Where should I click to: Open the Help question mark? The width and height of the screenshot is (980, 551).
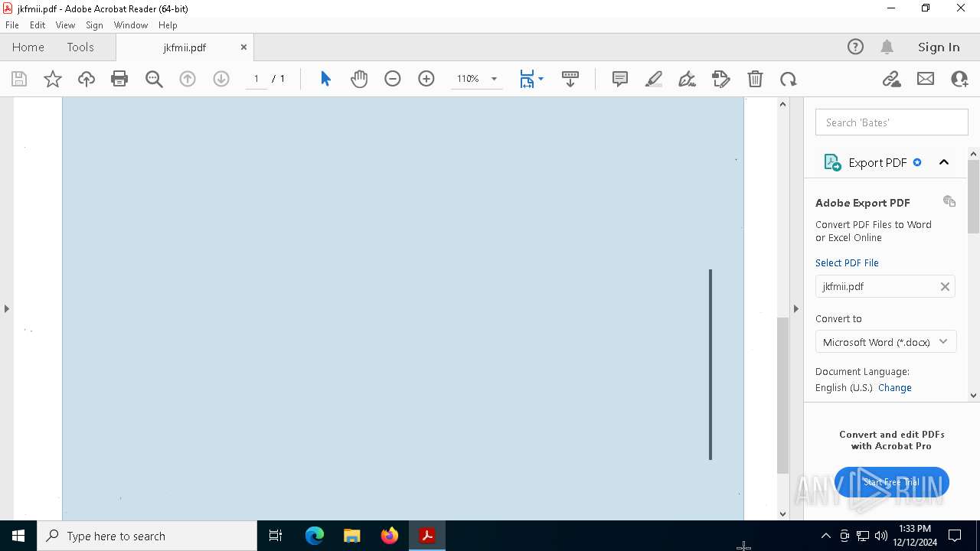click(855, 47)
